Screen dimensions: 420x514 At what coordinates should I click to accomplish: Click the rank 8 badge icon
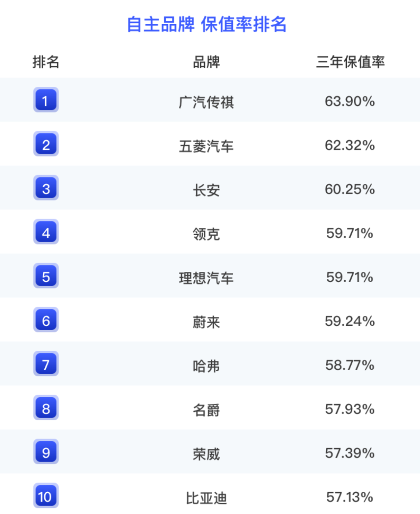(x=46, y=407)
